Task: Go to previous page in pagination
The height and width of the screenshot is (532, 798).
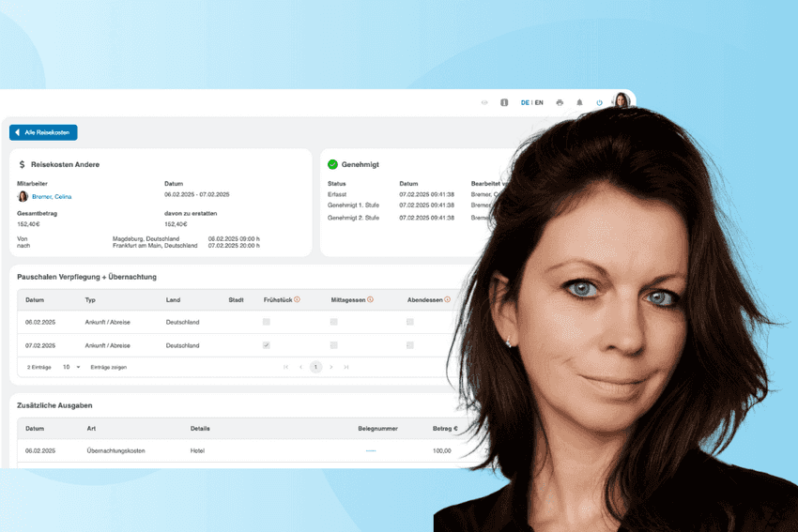Action: 300,367
